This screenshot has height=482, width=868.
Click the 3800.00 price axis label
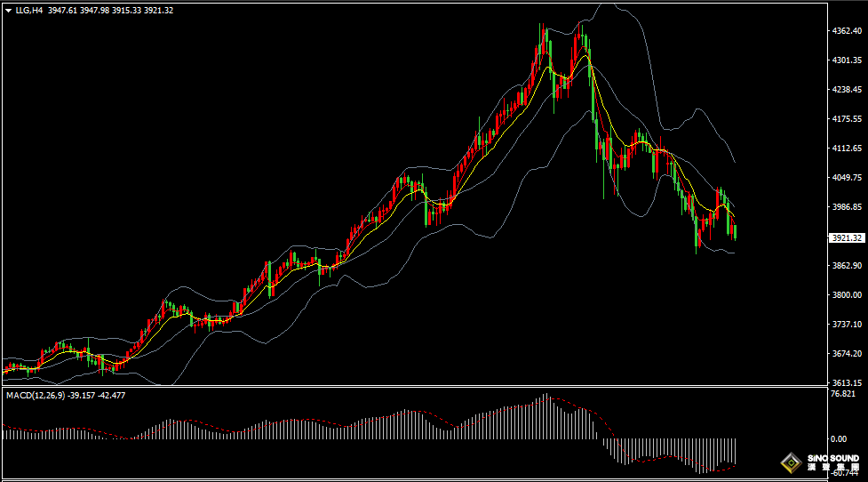coord(846,295)
